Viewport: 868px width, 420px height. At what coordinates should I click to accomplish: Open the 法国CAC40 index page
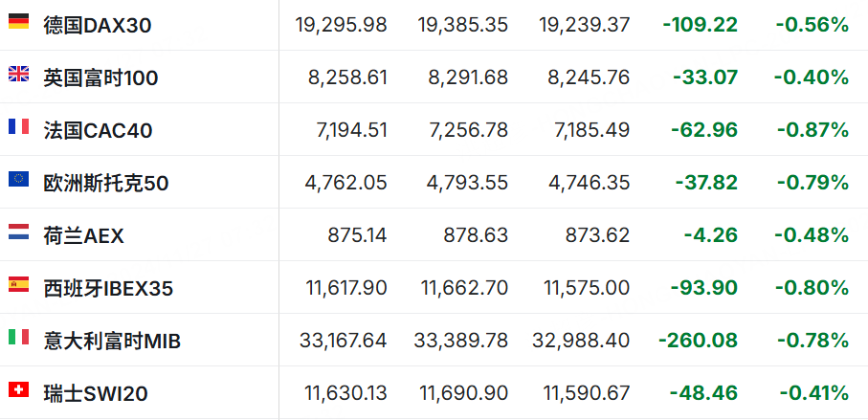pyautogui.click(x=98, y=131)
